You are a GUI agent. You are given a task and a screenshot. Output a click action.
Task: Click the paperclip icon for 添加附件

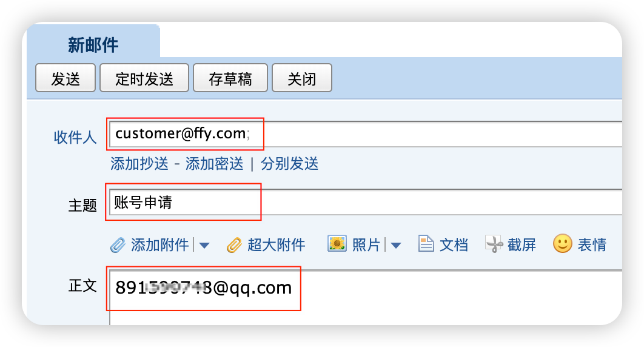pos(118,245)
